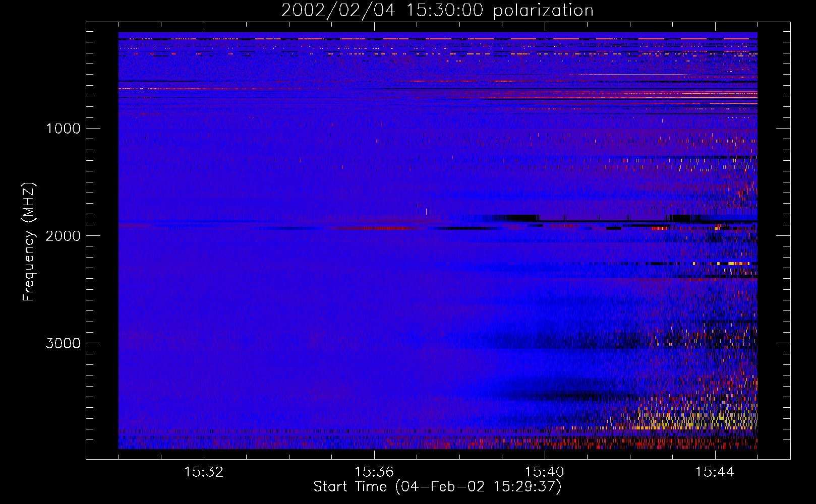Select the "15:36" time tick label

coord(374,472)
